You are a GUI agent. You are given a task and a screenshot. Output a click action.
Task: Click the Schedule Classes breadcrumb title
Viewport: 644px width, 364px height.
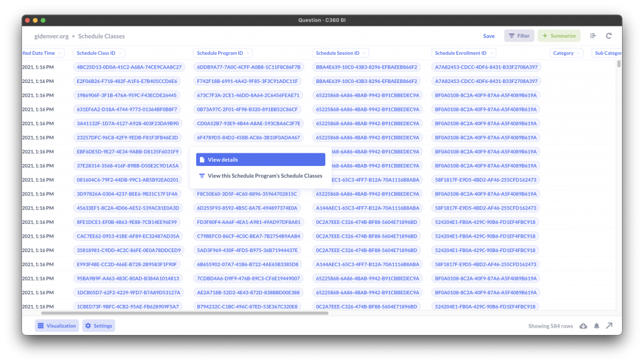pyautogui.click(x=101, y=36)
